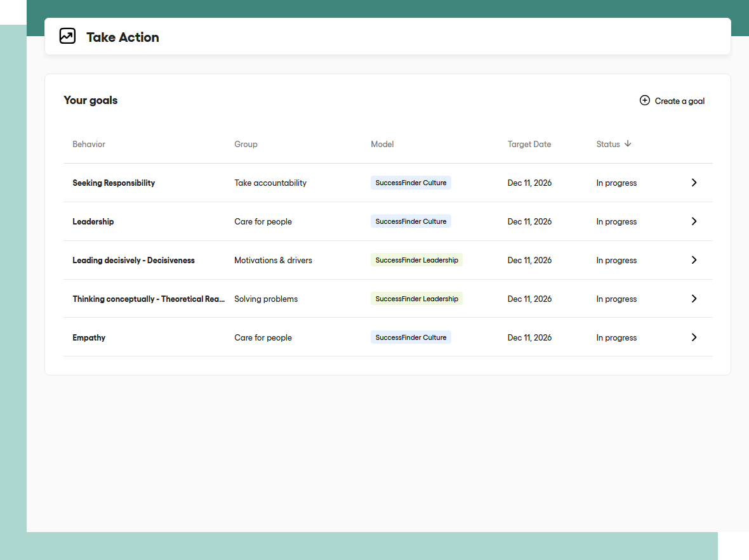Click SuccessFinder Leadership tag in Thinking conceptually row
749x560 pixels.
(416, 299)
